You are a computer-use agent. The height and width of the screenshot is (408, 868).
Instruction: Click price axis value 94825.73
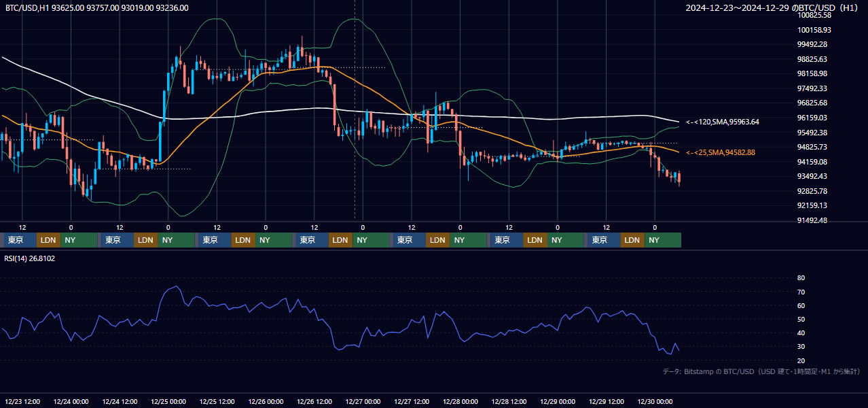tap(812, 147)
